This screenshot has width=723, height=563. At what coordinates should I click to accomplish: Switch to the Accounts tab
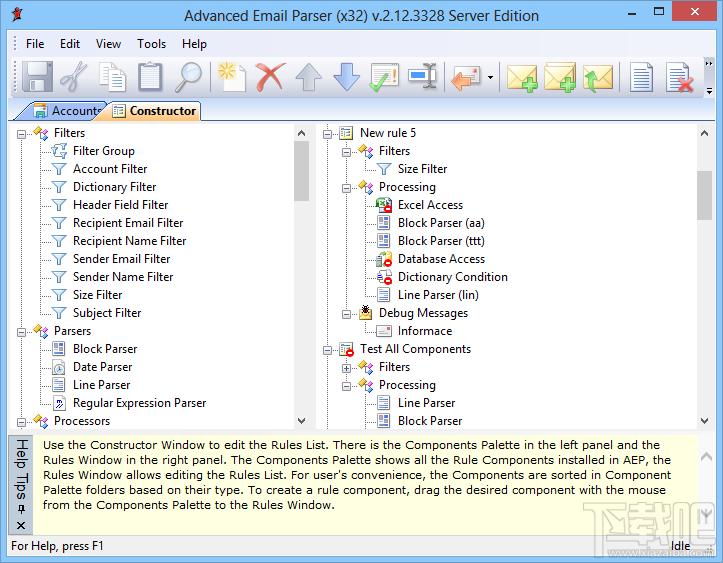click(x=68, y=111)
